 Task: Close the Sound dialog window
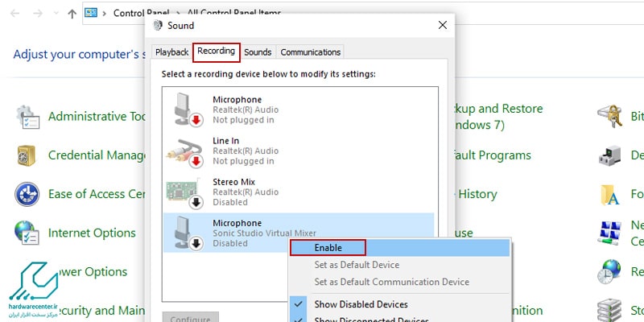click(x=442, y=25)
